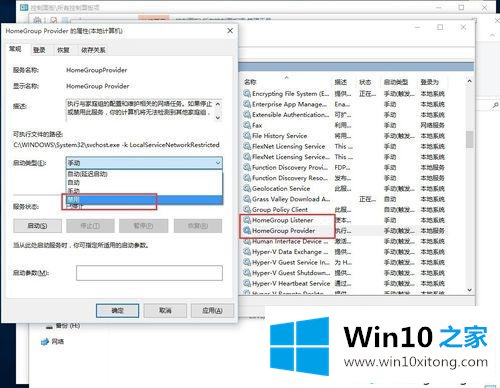Viewport: 500px width, 388px height.
Task: Select the HomeGroup Provider row text
Action: click(284, 231)
